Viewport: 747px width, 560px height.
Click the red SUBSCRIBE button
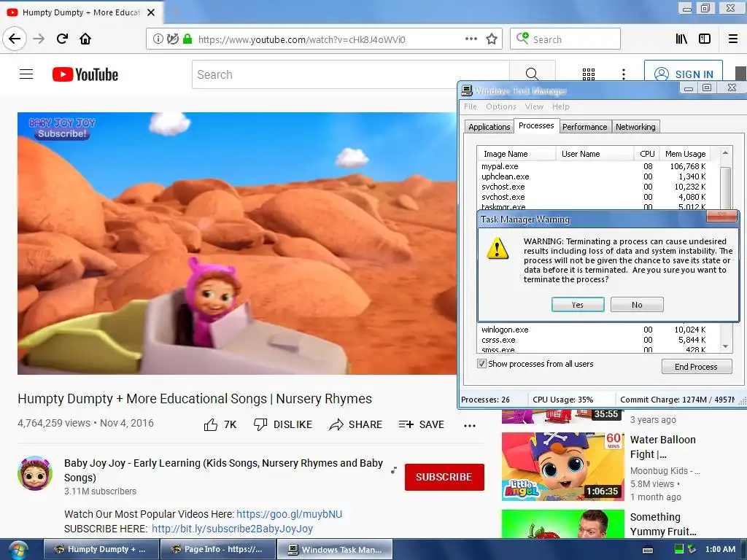click(x=444, y=477)
